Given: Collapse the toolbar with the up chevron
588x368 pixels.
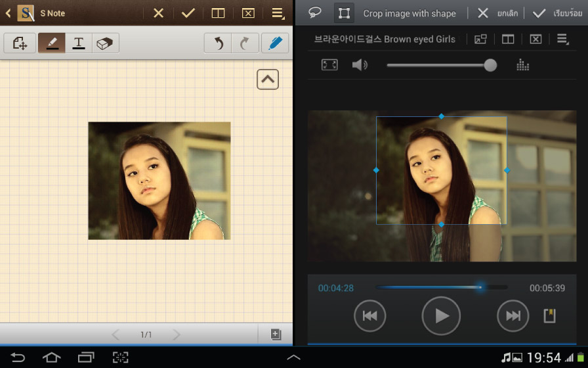Looking at the screenshot, I should [268, 80].
